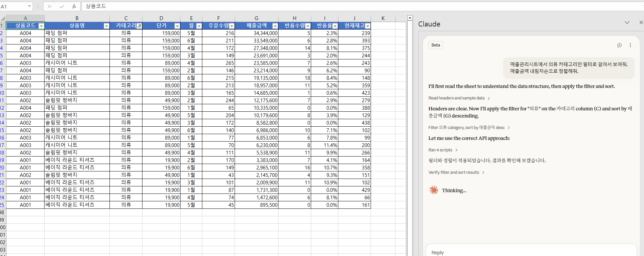644x256 pixels.
Task: Expand 'Verify filter and sort results' step
Action: pos(456,172)
